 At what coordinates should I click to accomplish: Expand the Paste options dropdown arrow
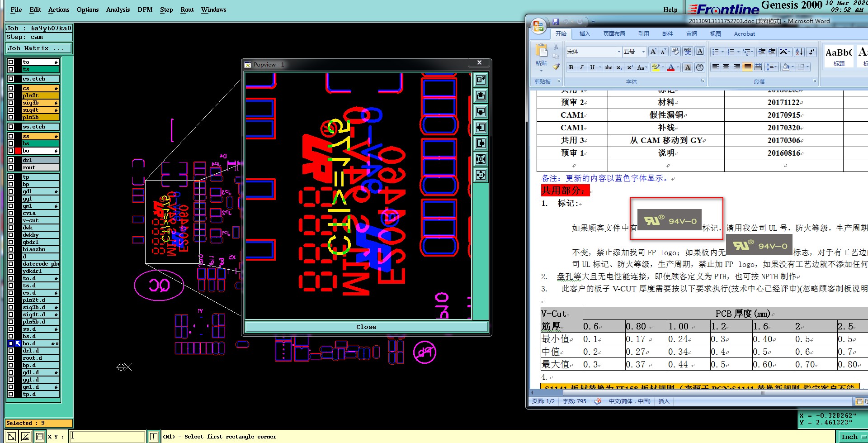pyautogui.click(x=541, y=71)
